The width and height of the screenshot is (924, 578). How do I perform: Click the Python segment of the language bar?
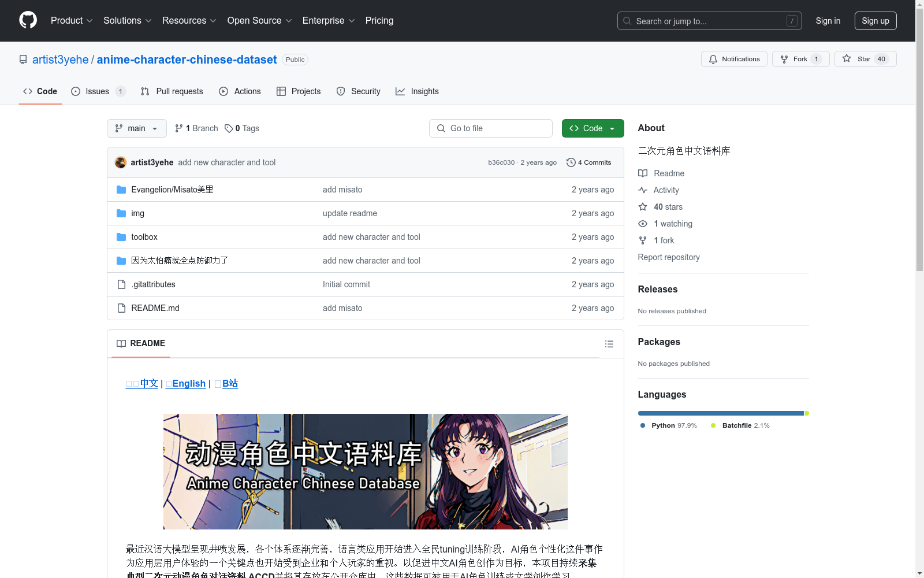pyautogui.click(x=721, y=413)
